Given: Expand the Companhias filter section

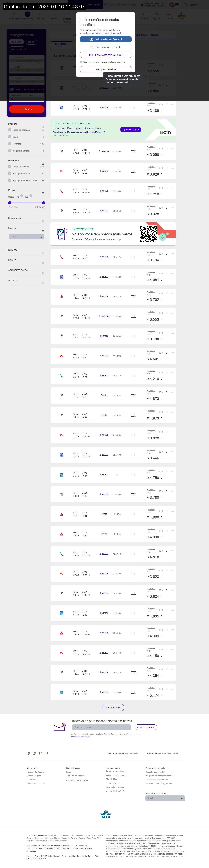Looking at the screenshot, I should point(43,221).
